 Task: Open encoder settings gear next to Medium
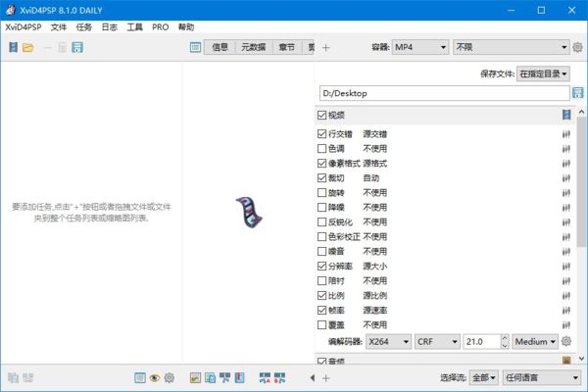click(566, 341)
